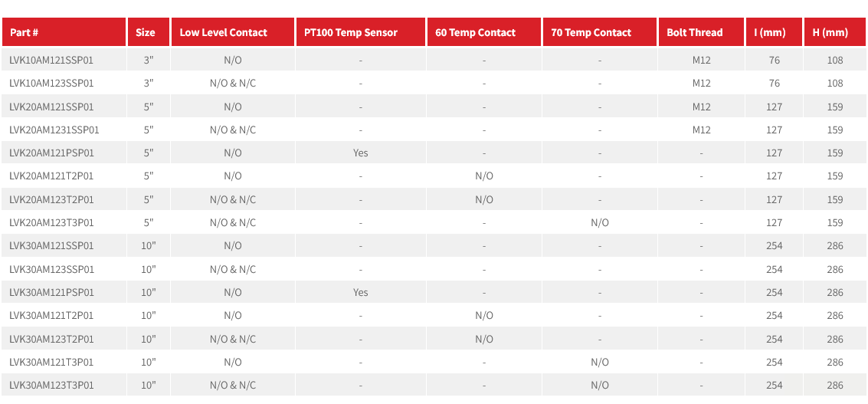Screen dimensions: 868x404
Task: Select part number LVK20AM123T3P01
Action: (51, 222)
